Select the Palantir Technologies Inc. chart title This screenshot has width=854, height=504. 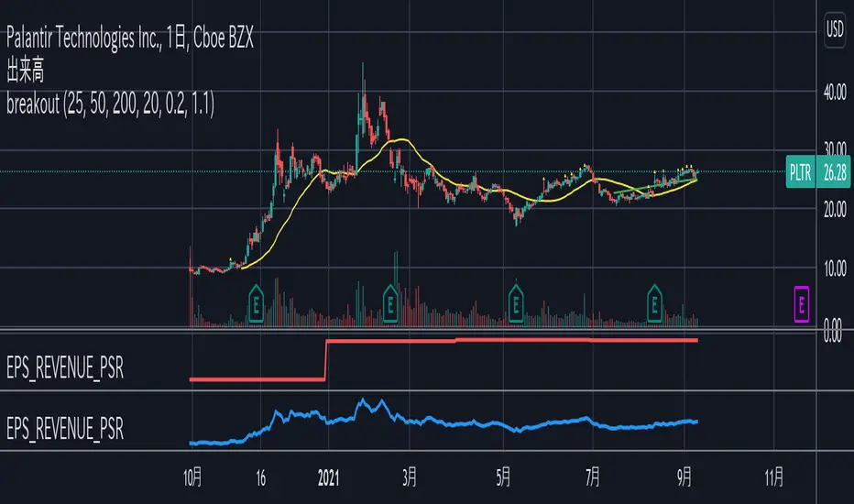click(x=129, y=38)
